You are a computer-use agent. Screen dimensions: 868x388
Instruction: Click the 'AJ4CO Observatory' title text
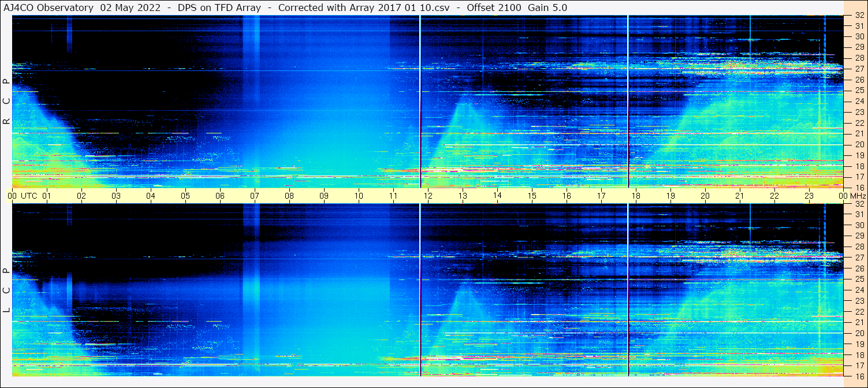(50, 8)
